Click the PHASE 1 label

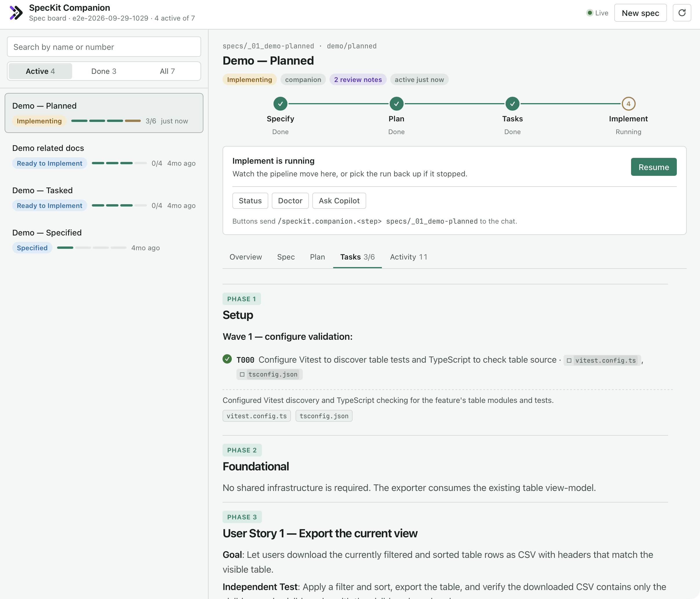(242, 299)
